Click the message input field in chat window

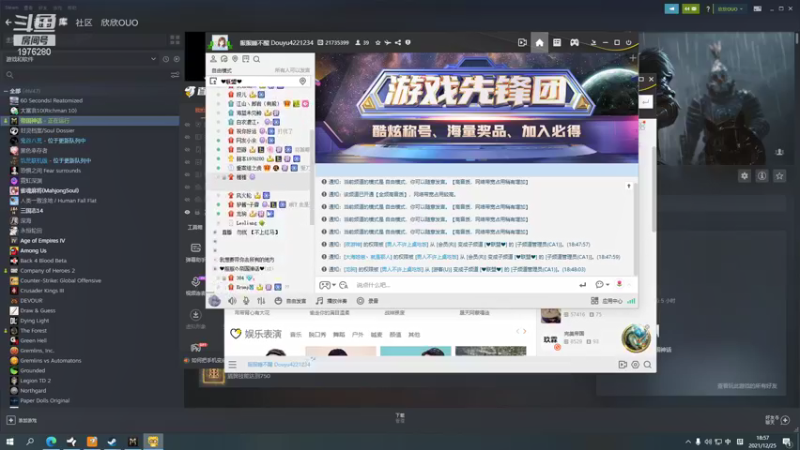(463, 285)
